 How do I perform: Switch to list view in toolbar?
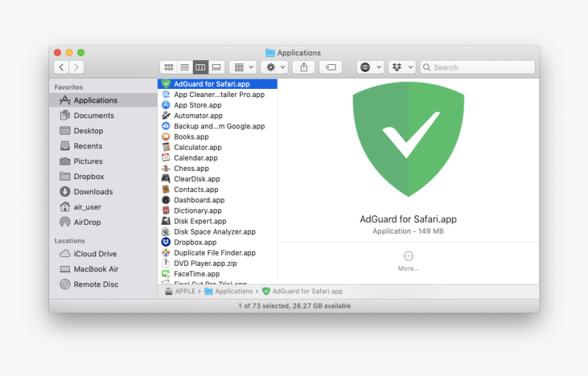(184, 67)
